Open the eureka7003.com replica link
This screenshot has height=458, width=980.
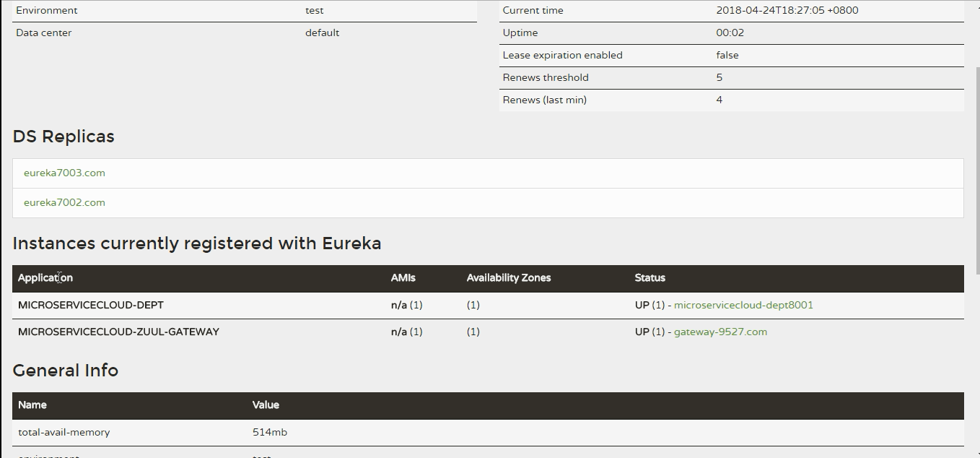point(64,173)
